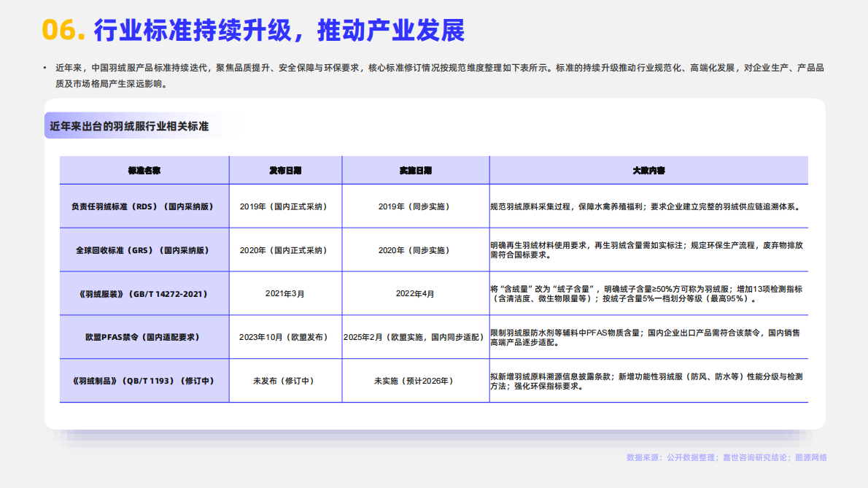
Task: Click the table caption '近年来出台的羽绒服行业相关标准'
Action: 129,126
